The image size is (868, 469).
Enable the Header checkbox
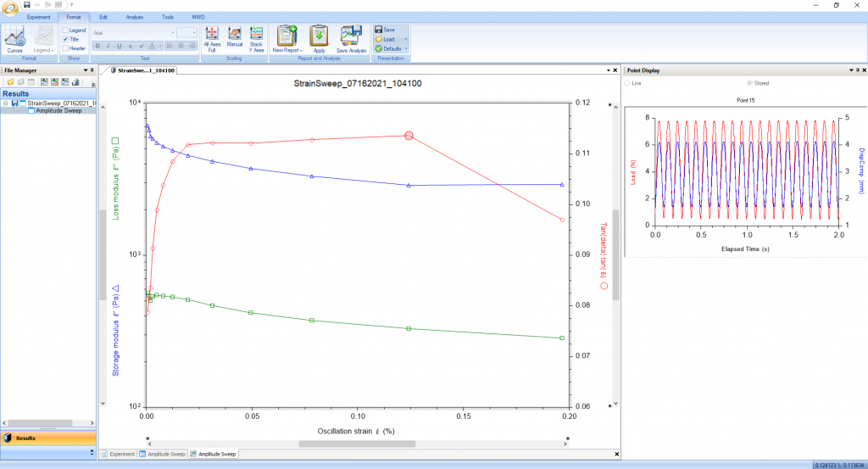[65, 48]
